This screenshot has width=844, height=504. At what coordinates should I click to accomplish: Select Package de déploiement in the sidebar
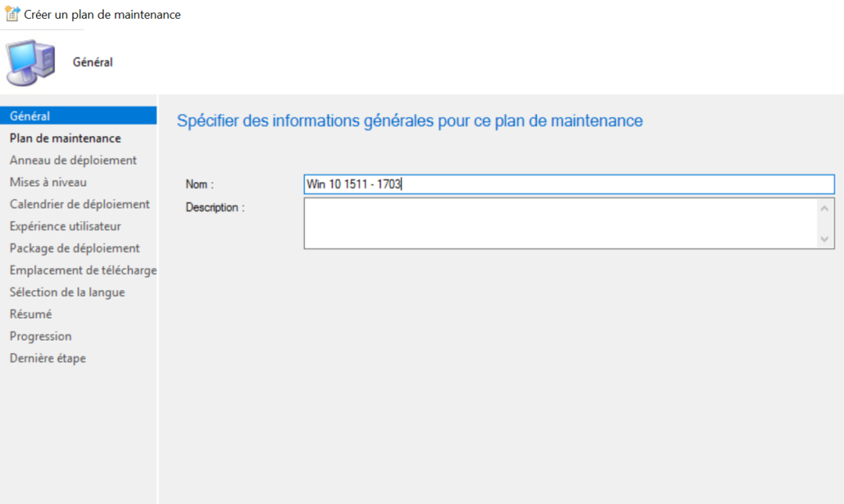click(x=74, y=248)
